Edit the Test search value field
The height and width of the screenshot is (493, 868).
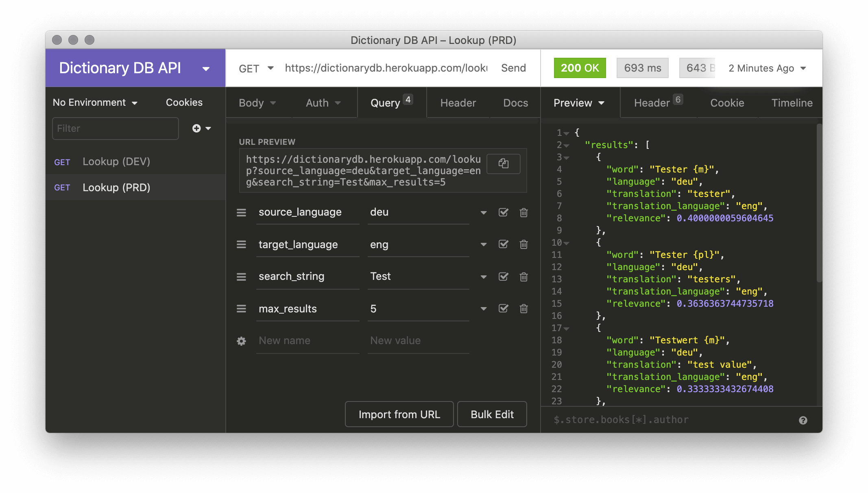pyautogui.click(x=419, y=277)
